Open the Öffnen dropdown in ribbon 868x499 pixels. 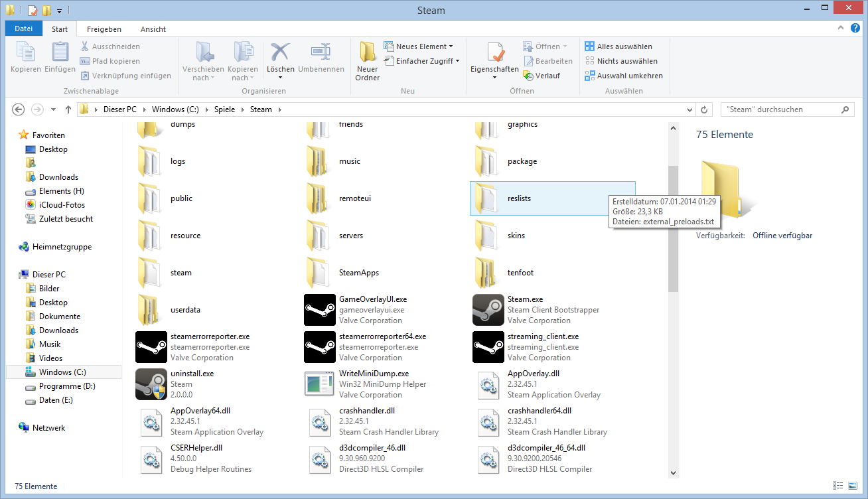[545, 46]
